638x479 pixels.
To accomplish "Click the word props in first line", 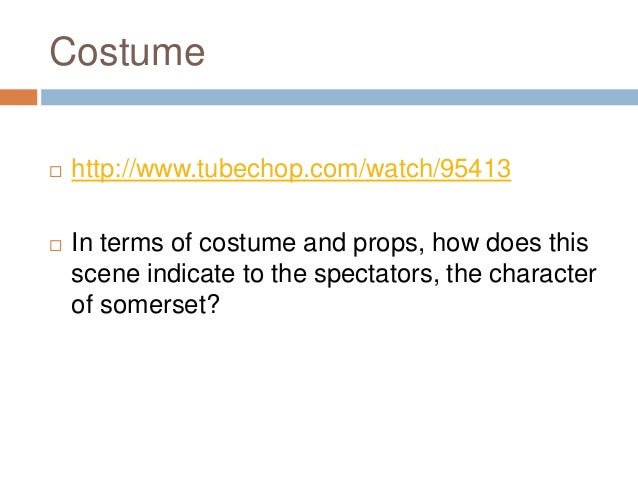I will tap(385, 244).
